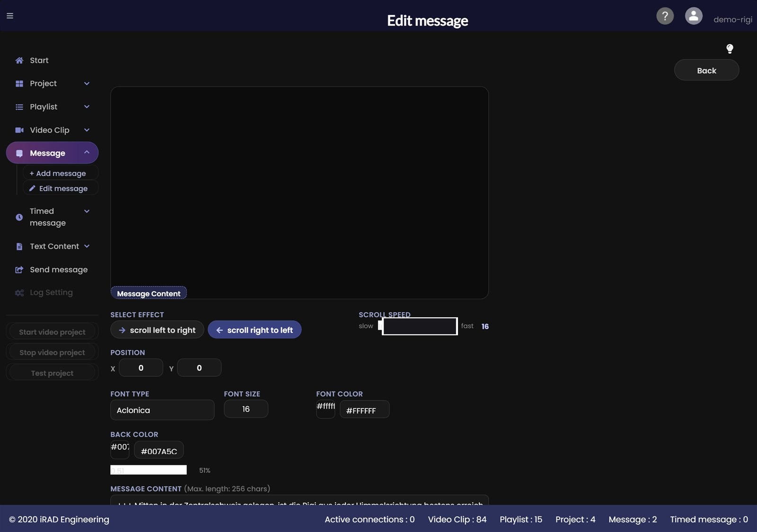The height and width of the screenshot is (532, 757).
Task: Click the Y position input field
Action: pyautogui.click(x=199, y=368)
